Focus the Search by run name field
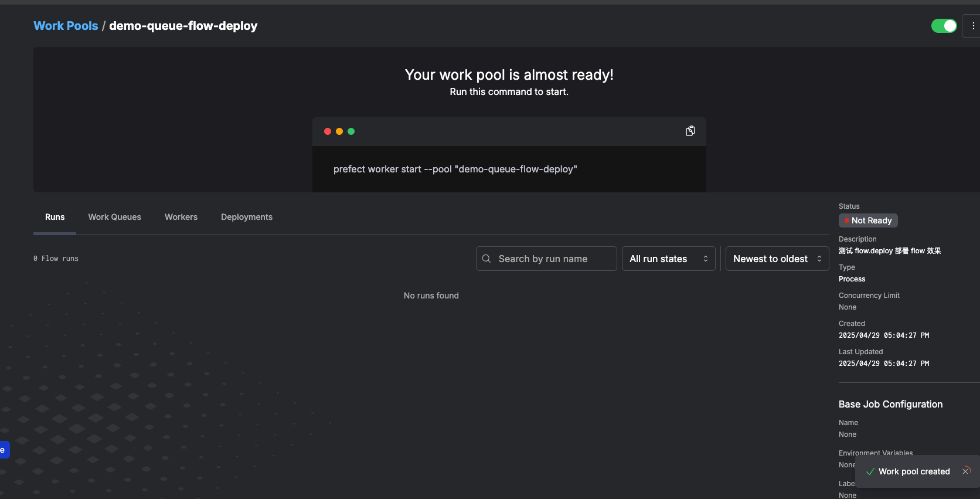The image size is (980, 499). [x=546, y=259]
